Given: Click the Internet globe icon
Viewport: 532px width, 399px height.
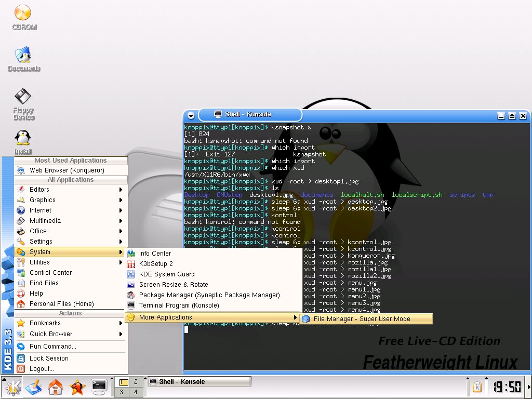Looking at the screenshot, I should point(21,210).
